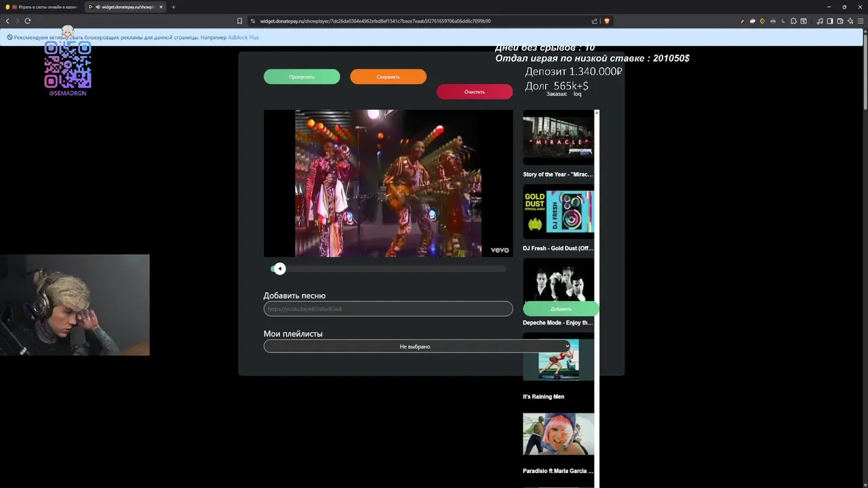Close the widget.donatepay.ru tab
The height and width of the screenshot is (488, 868).
(x=161, y=7)
